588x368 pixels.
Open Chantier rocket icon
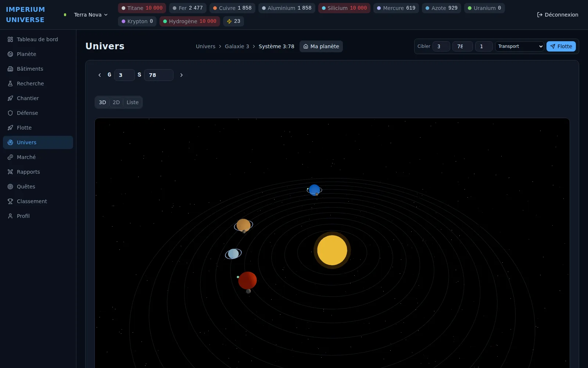pyautogui.click(x=10, y=98)
